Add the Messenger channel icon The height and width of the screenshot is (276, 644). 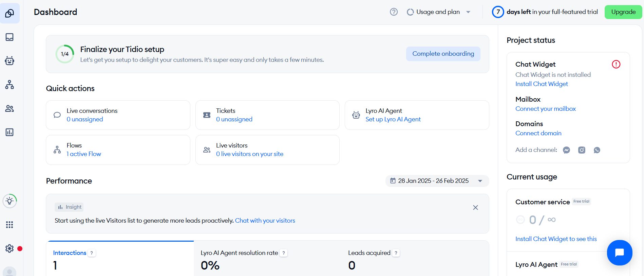[x=566, y=150]
